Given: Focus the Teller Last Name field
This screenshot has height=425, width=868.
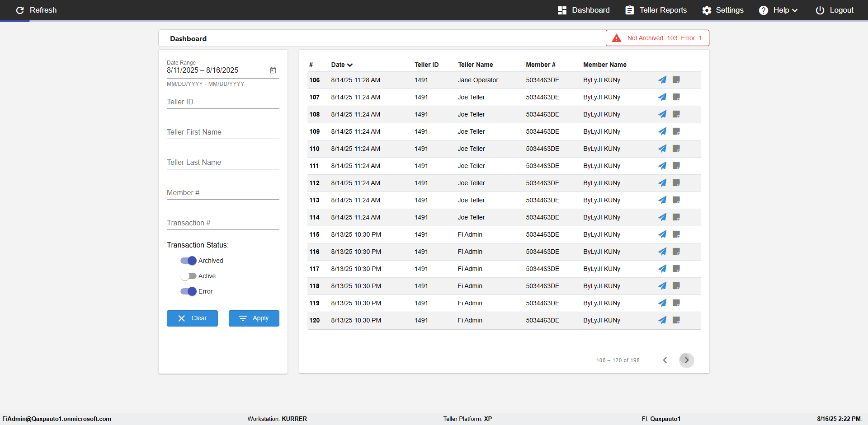Looking at the screenshot, I should tap(223, 163).
